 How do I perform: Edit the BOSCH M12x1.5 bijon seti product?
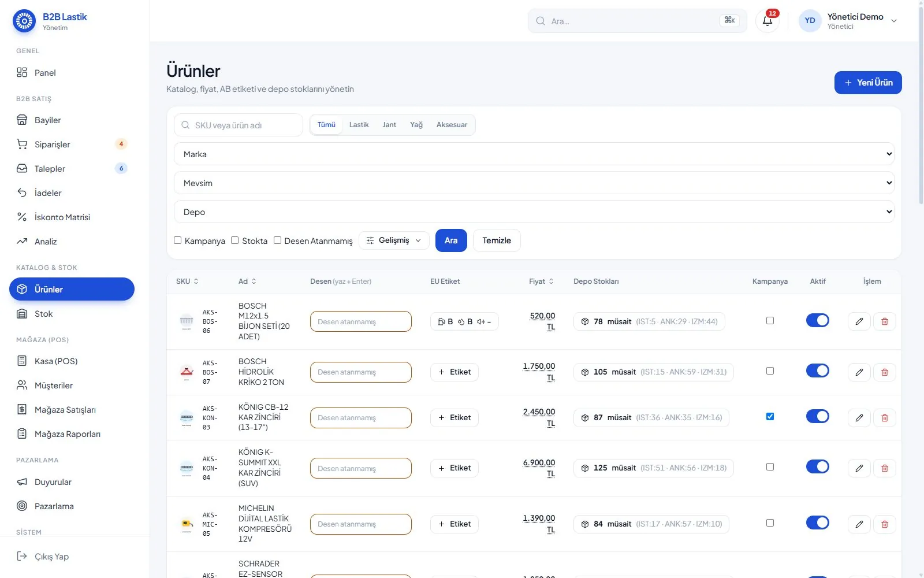click(859, 321)
